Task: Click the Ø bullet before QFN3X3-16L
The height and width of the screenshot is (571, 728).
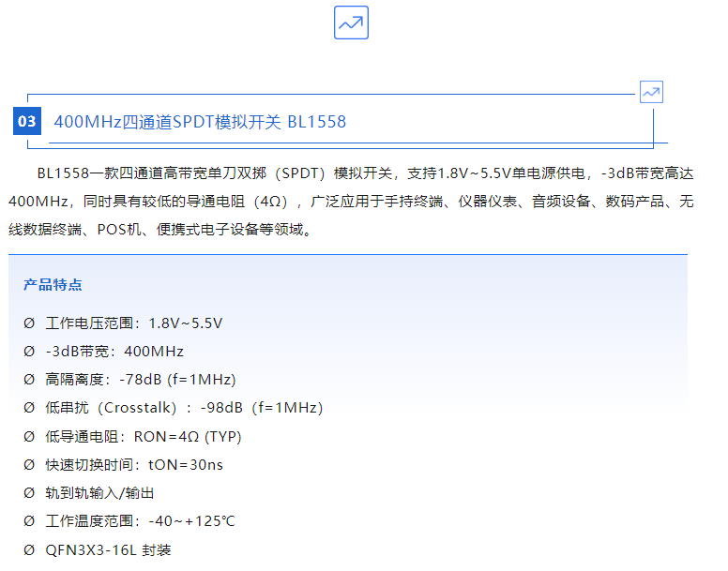Action: pyautogui.click(x=29, y=549)
